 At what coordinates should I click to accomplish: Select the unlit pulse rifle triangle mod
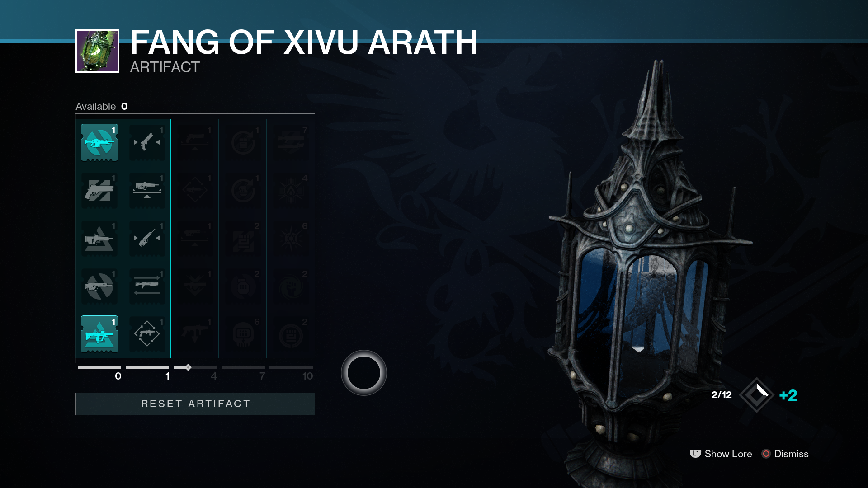(x=99, y=239)
